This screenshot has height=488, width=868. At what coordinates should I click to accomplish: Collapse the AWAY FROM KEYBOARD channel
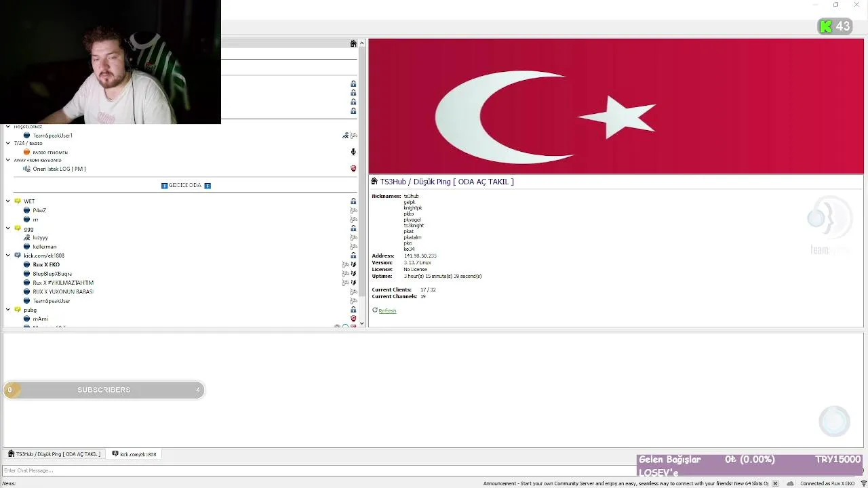coord(8,160)
